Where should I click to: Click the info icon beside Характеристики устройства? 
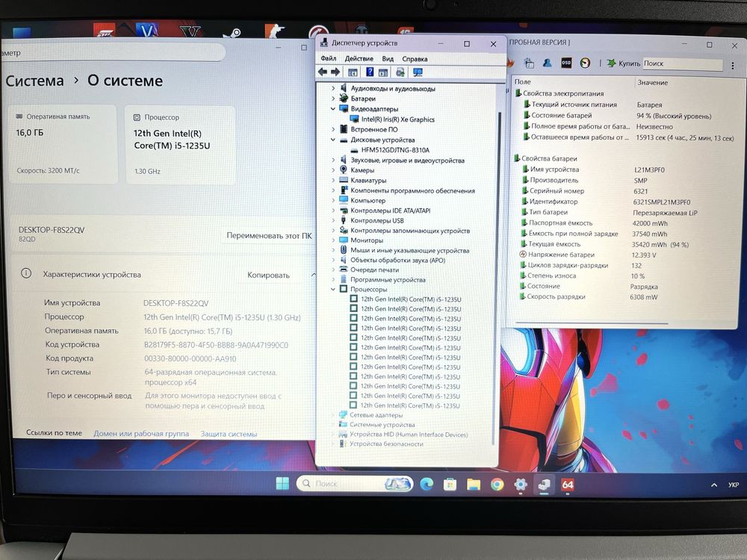point(26,273)
